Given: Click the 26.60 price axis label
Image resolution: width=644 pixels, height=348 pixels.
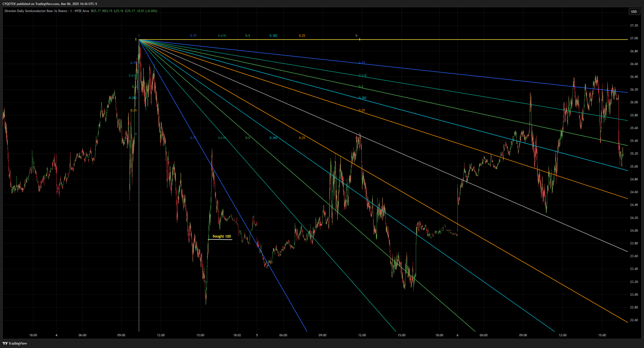Looking at the screenshot, I should (634, 64).
